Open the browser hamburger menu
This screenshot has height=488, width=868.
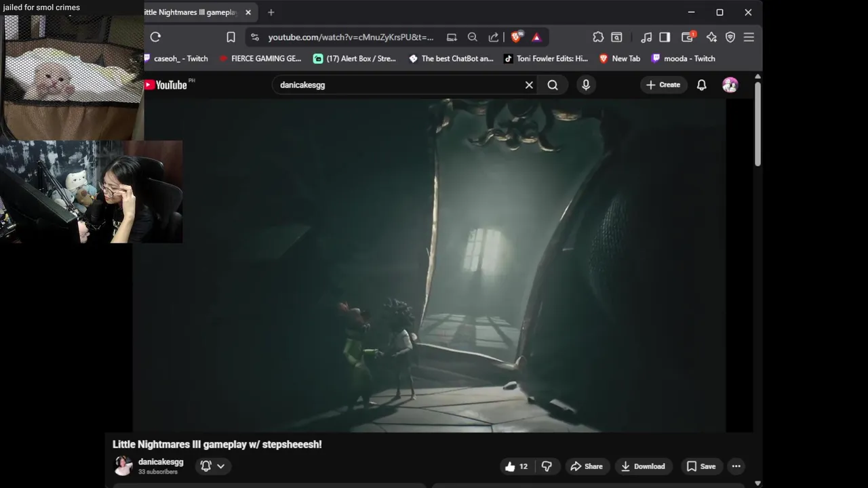pyautogui.click(x=749, y=37)
